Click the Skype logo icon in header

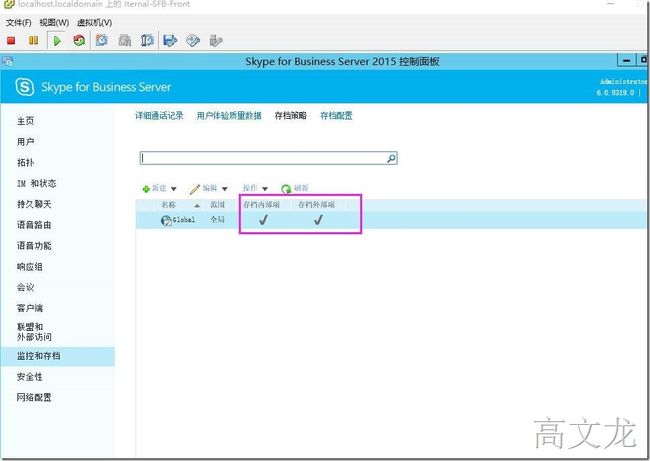(x=24, y=87)
